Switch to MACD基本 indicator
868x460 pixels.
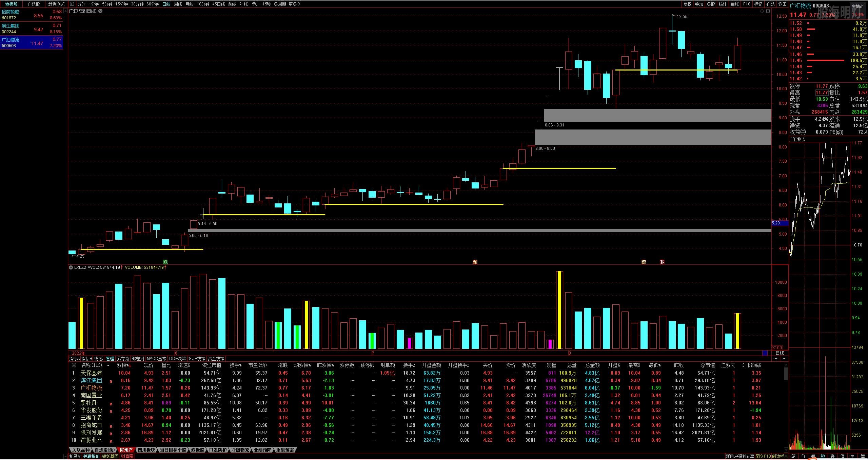coord(156,359)
